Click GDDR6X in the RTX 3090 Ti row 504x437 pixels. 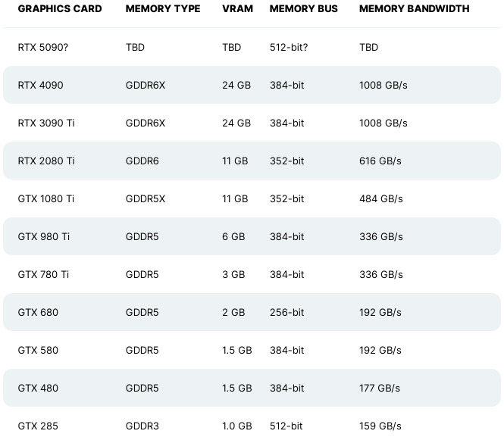[x=146, y=123]
